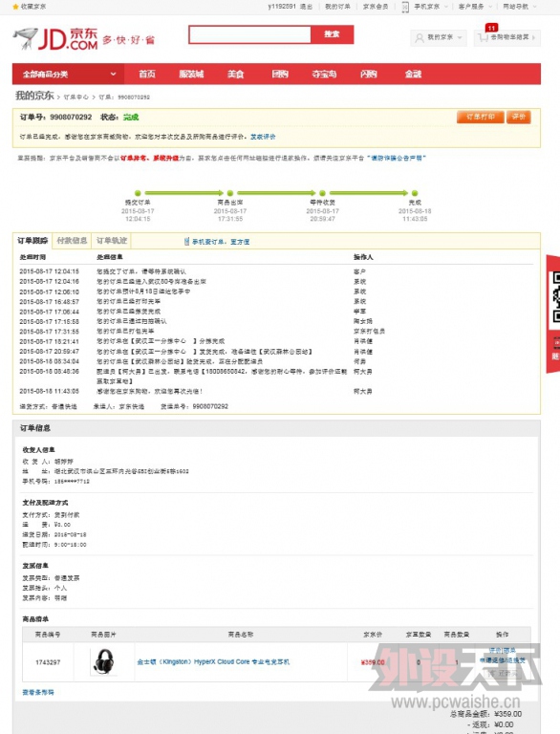560x734 pixels.
Task: Click the 发表评价 link
Action: (x=263, y=137)
